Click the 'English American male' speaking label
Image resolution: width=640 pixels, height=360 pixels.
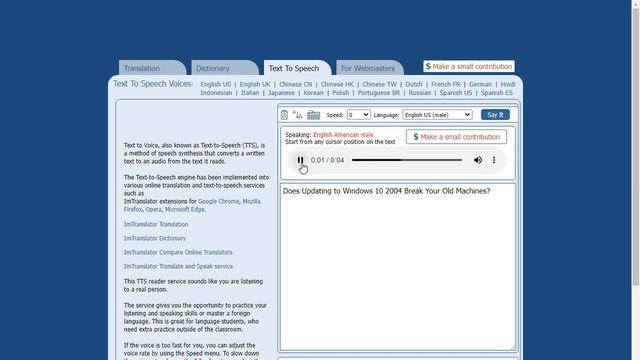coord(343,135)
